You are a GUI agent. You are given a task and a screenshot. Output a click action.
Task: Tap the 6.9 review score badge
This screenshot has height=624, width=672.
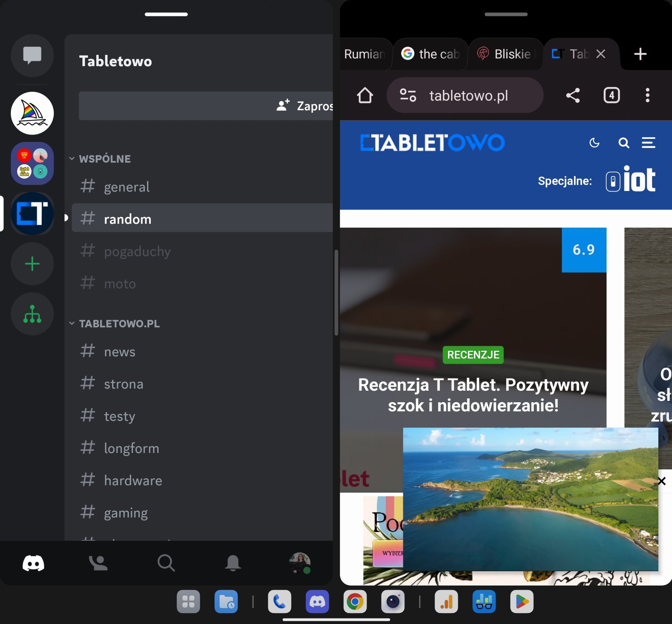584,250
